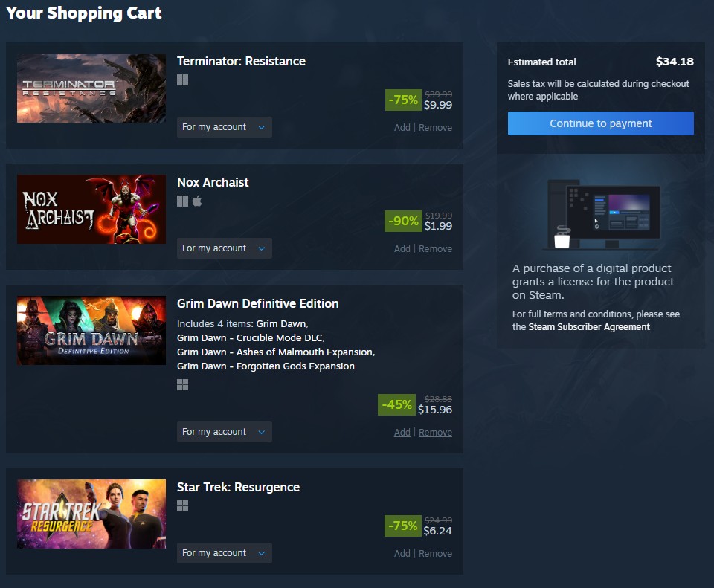The image size is (714, 588).
Task: Remove Nox Archaist from cart
Action: click(x=435, y=249)
